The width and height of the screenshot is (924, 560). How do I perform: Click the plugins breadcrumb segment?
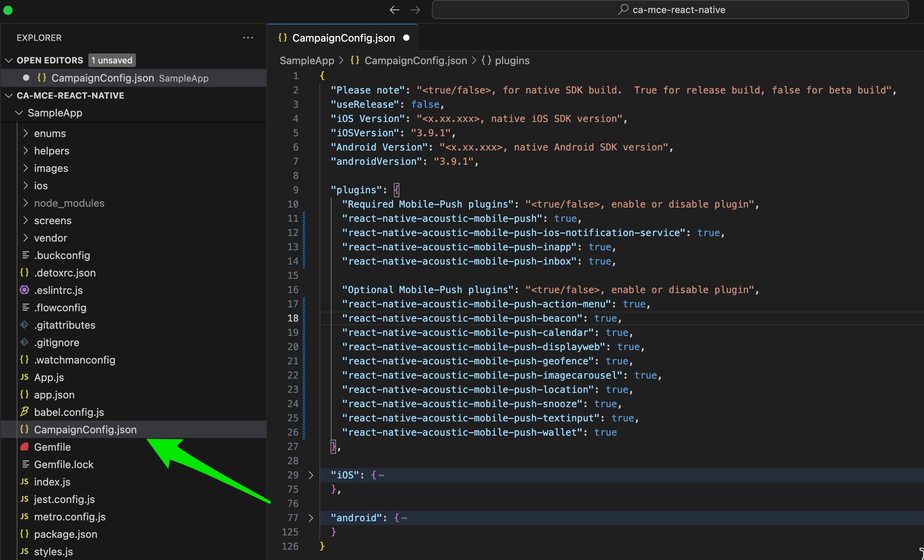(x=512, y=61)
